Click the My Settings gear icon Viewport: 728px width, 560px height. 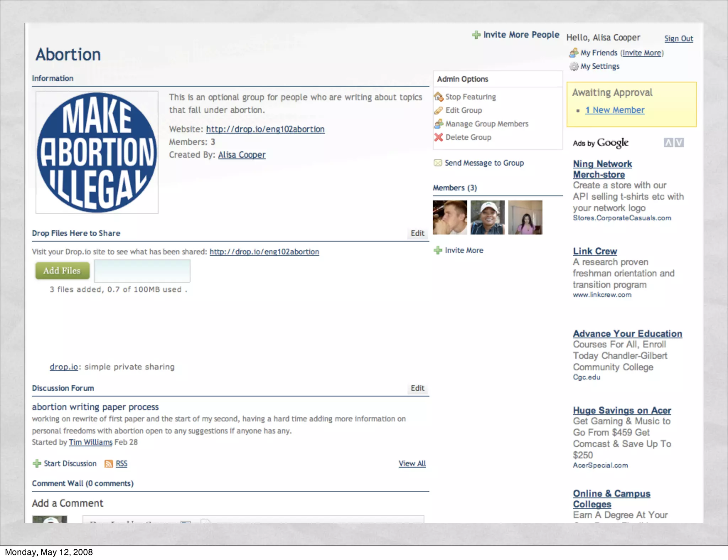click(574, 66)
